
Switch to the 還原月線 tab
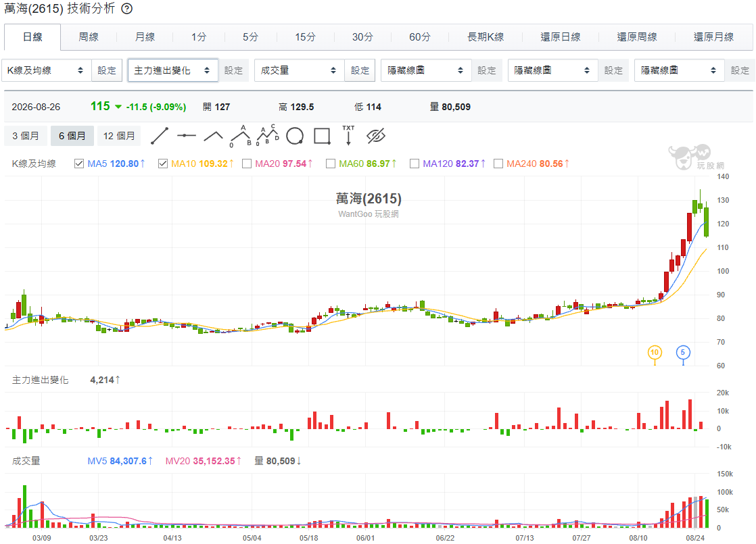713,37
